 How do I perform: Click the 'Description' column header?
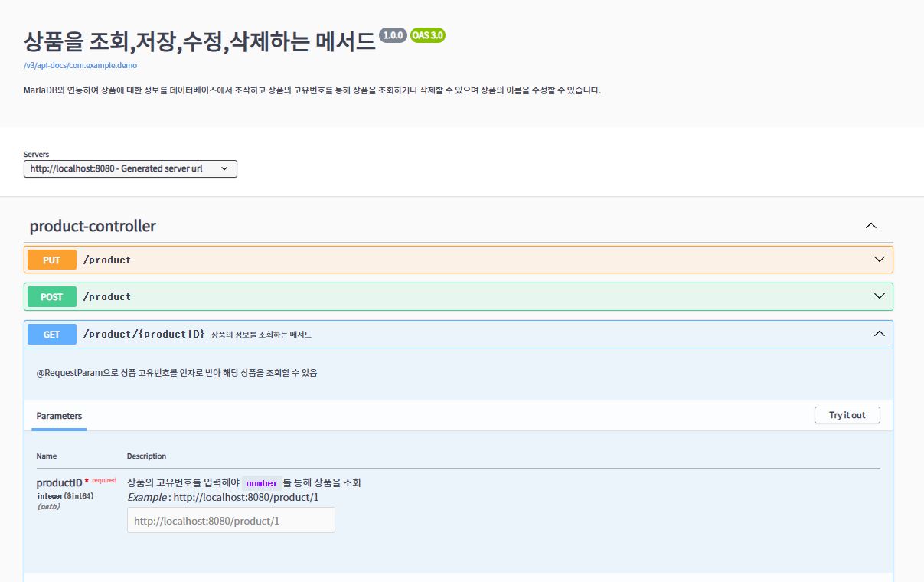pyautogui.click(x=146, y=456)
